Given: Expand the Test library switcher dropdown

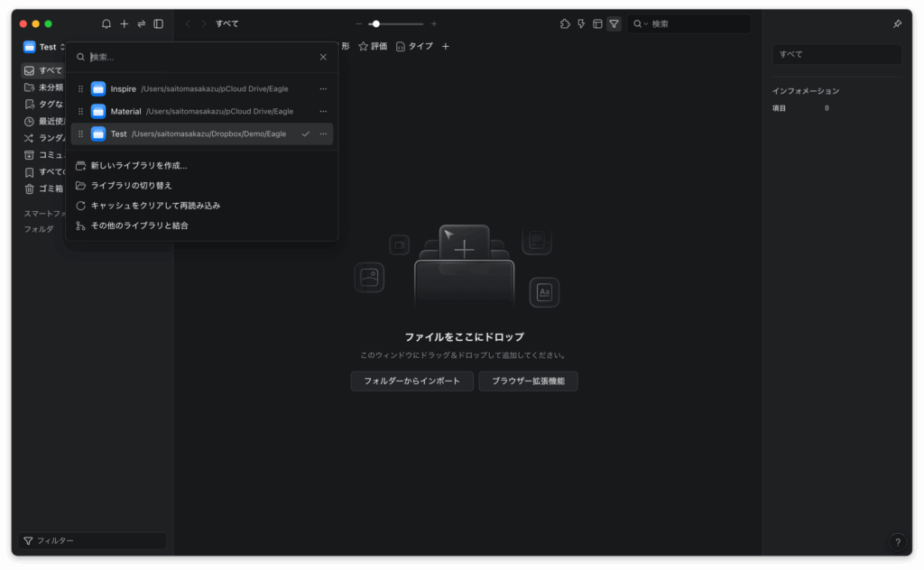Looking at the screenshot, I should (x=45, y=47).
